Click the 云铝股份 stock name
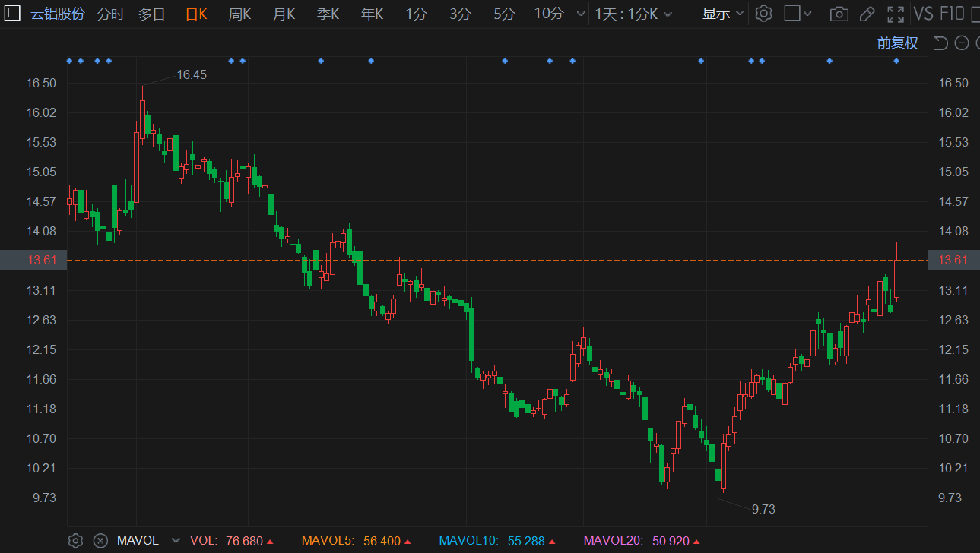 [x=58, y=14]
